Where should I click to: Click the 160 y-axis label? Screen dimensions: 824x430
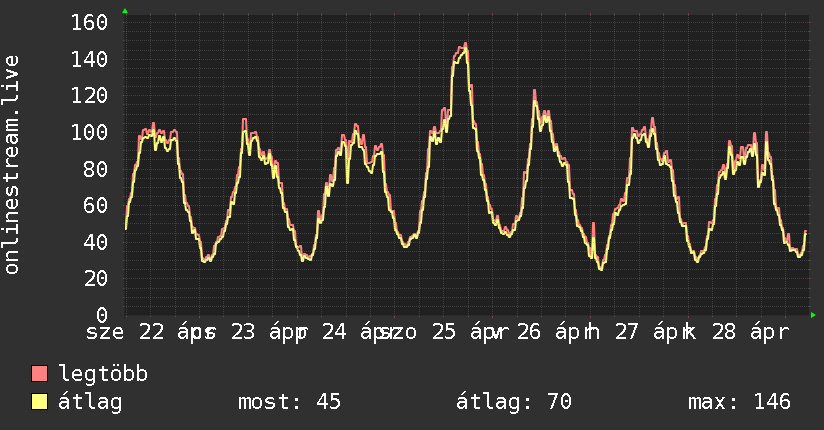[x=89, y=23]
